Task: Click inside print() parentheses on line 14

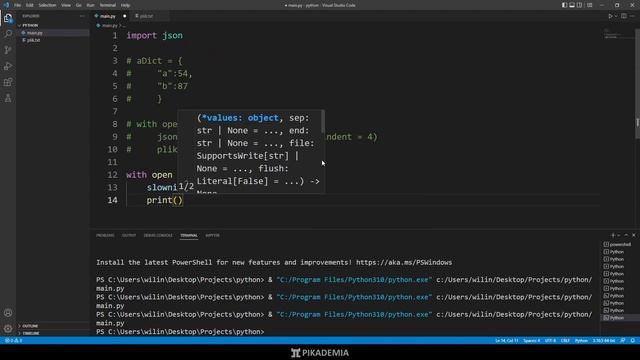Action: [178, 200]
